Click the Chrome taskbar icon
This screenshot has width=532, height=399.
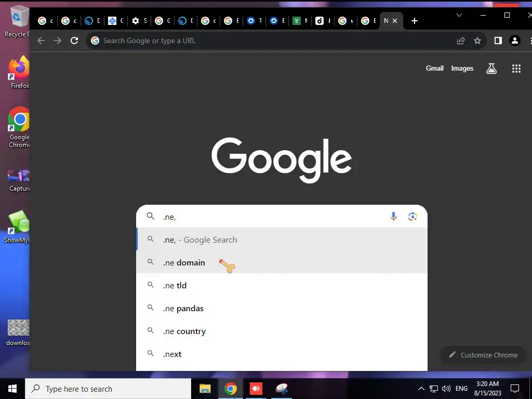click(x=230, y=389)
